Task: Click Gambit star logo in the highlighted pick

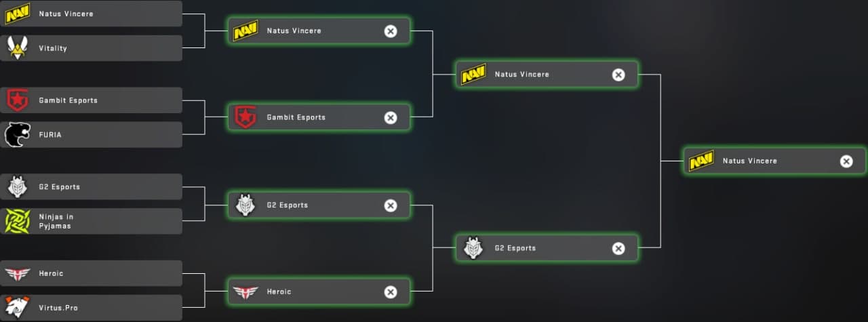Action: pos(245,117)
